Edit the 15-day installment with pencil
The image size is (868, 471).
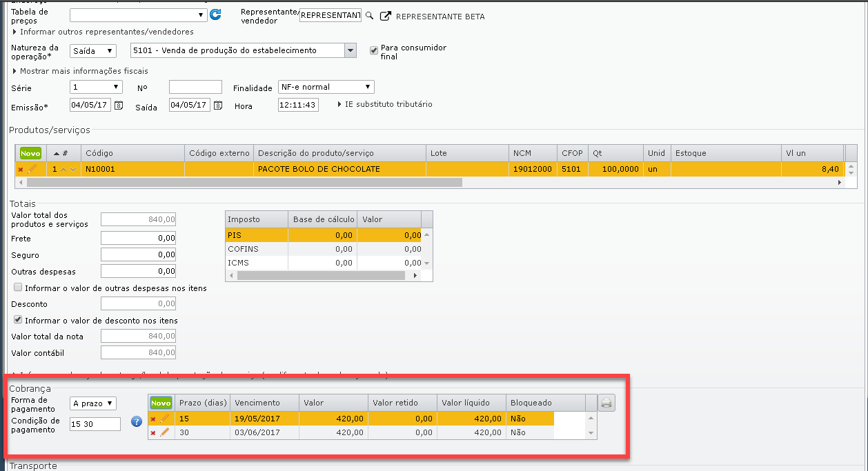click(x=164, y=419)
